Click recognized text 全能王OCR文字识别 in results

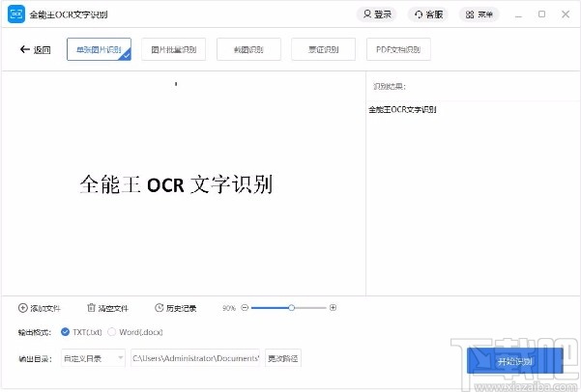point(402,109)
